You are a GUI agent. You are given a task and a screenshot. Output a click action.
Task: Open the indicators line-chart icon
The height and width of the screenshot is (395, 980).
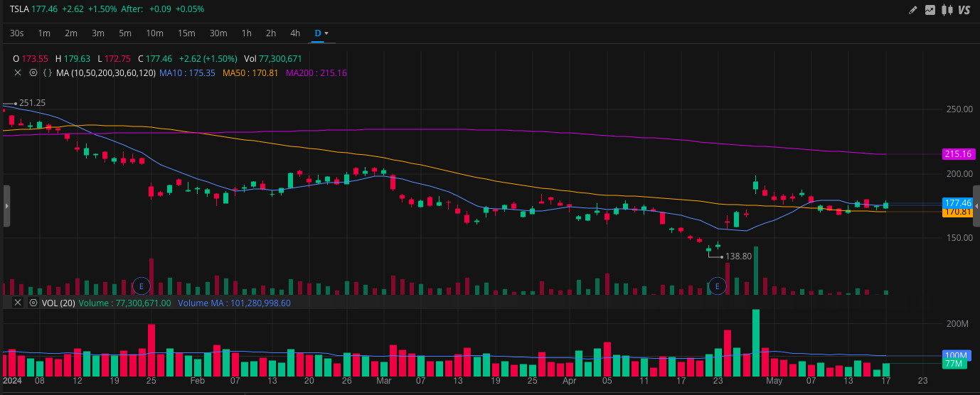[930, 10]
